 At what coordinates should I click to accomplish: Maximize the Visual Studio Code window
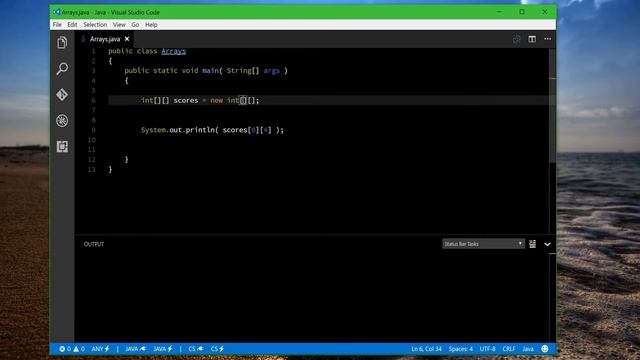(522, 12)
